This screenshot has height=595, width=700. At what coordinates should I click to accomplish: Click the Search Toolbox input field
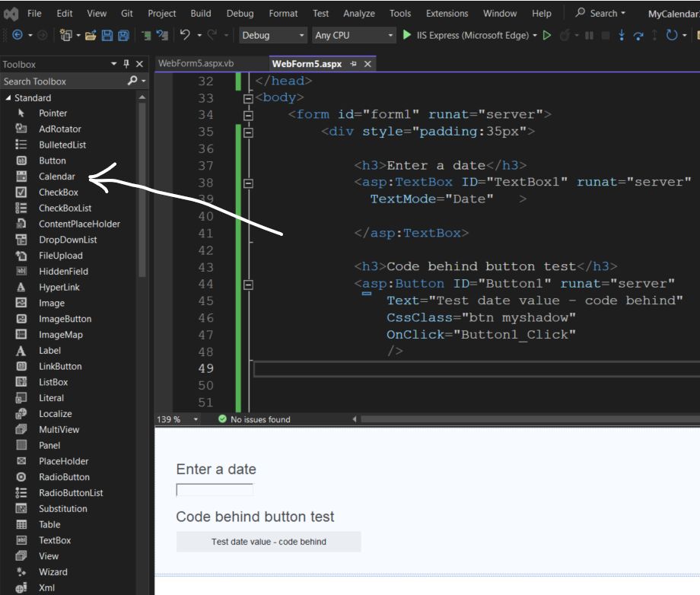(64, 81)
